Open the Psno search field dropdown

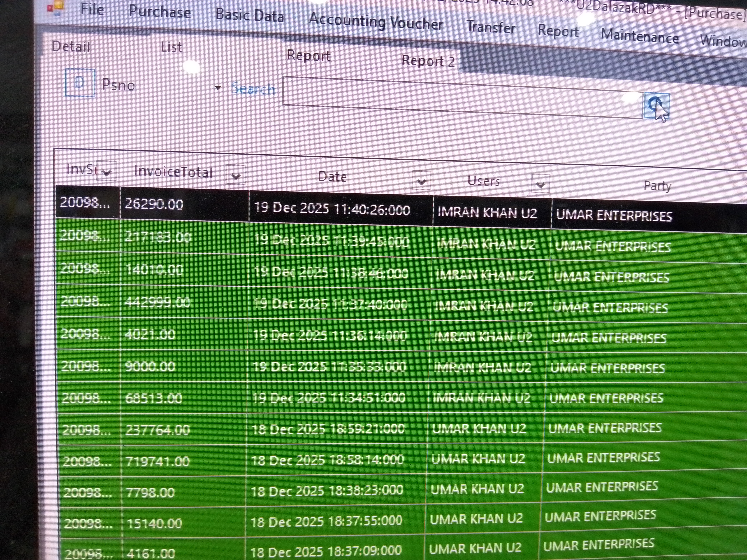tap(218, 88)
